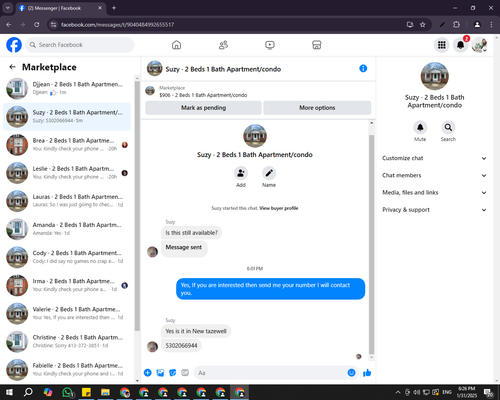The image size is (500, 400).
Task: Open File Explorer from taskbar
Action: pos(105,392)
